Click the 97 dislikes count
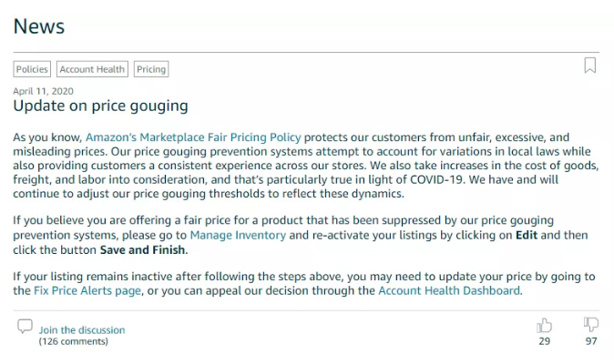This screenshot has height=364, width=614. pyautogui.click(x=591, y=341)
